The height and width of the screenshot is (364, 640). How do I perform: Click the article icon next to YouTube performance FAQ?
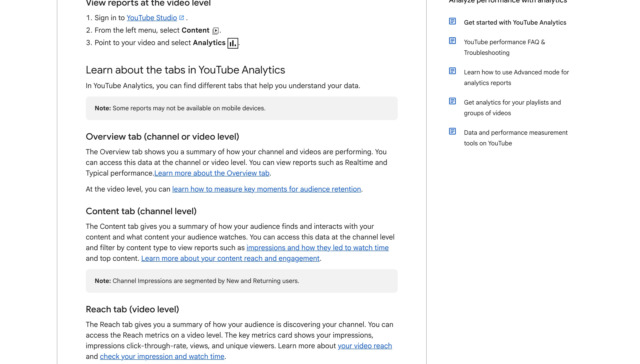point(452,41)
